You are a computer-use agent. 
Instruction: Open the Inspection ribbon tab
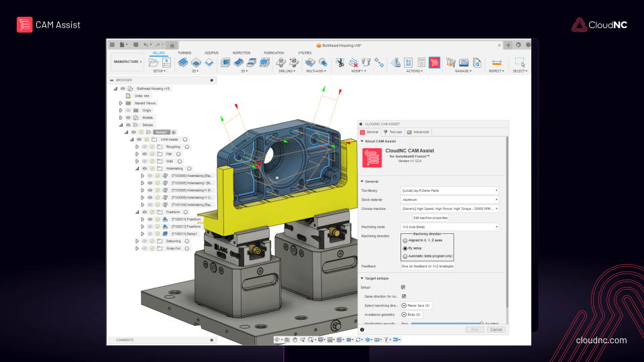(x=241, y=52)
